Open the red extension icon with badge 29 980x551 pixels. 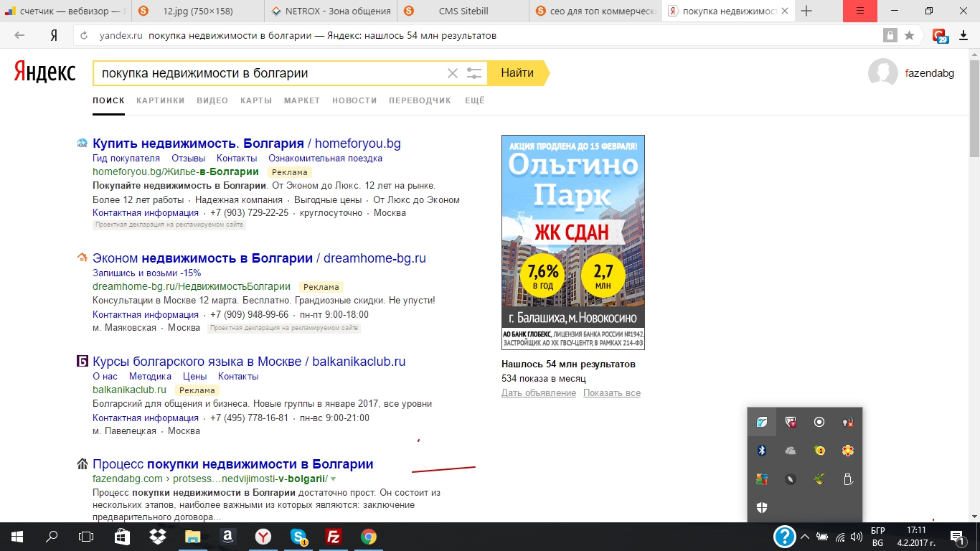(940, 35)
